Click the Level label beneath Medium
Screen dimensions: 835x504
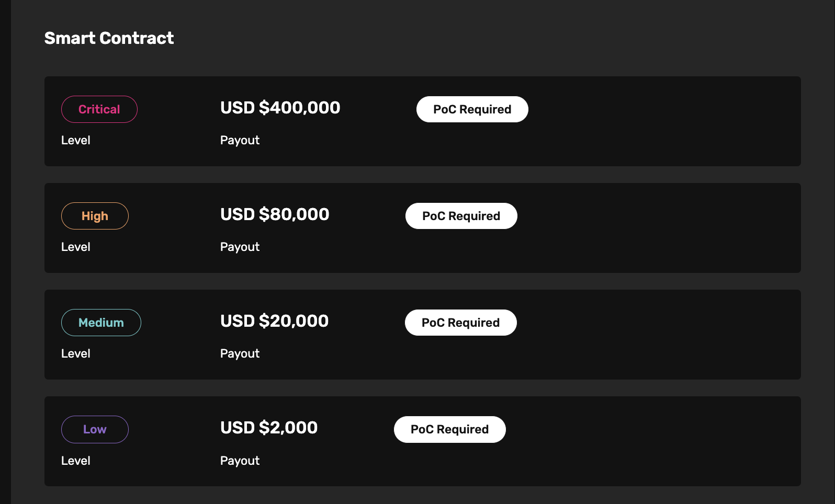coord(76,353)
